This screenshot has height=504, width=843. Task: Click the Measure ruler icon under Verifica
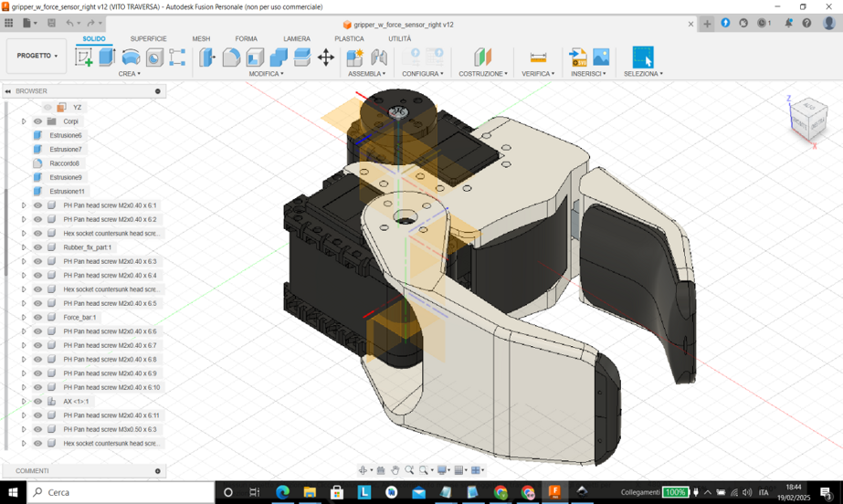(538, 58)
